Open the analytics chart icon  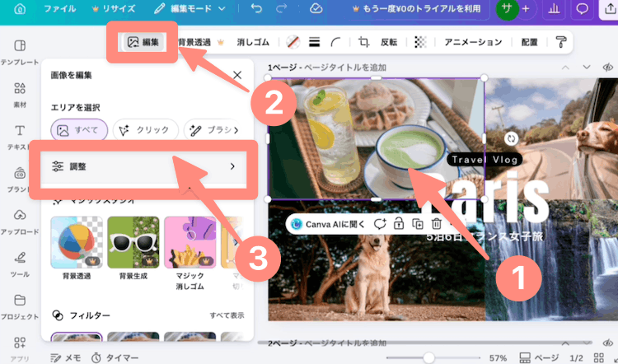pyautogui.click(x=554, y=9)
